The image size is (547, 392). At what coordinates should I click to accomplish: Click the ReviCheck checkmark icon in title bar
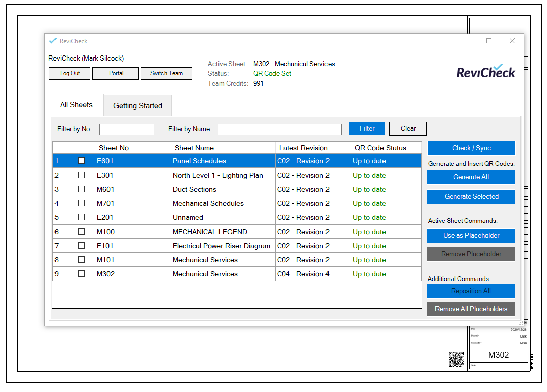point(53,41)
